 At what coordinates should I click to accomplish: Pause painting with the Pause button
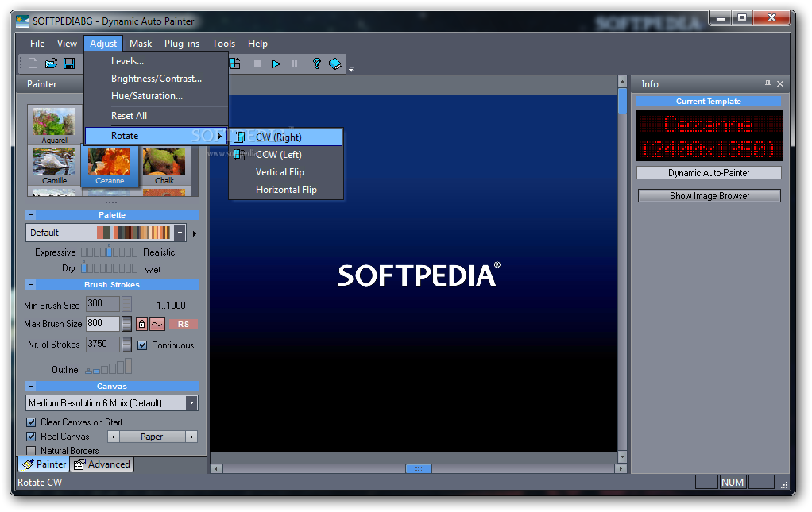click(294, 64)
